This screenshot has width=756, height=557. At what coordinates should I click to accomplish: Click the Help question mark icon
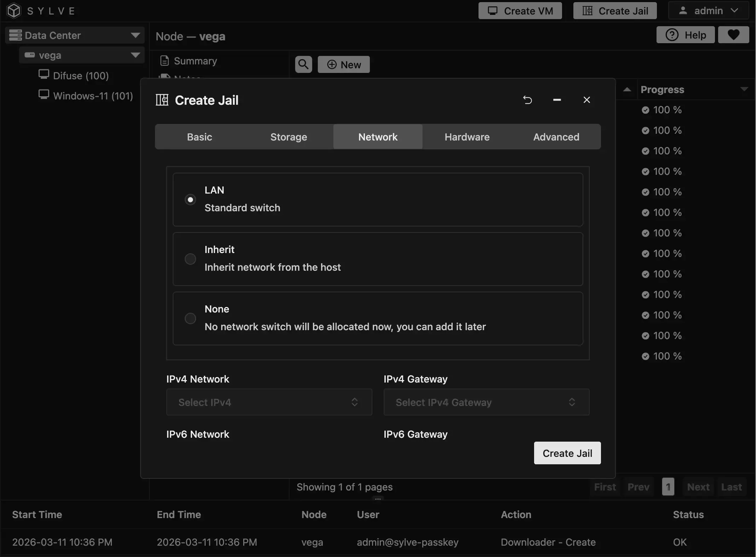(672, 35)
